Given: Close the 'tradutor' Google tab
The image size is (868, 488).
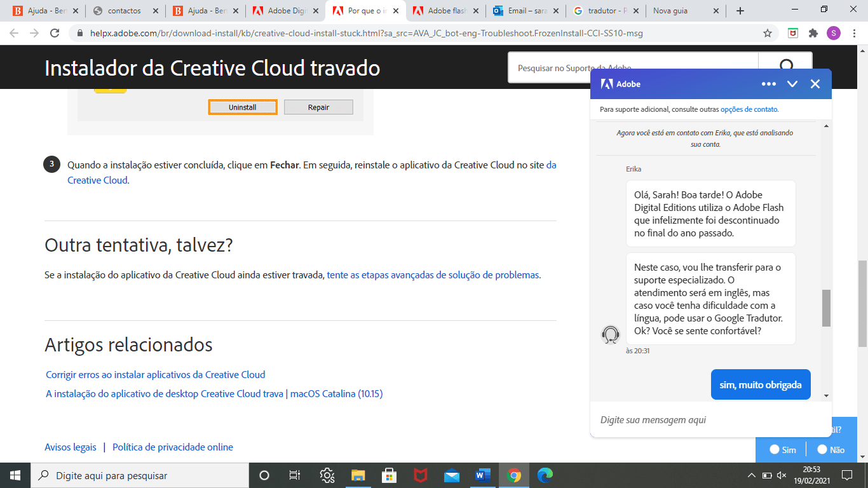Looking at the screenshot, I should 635,11.
